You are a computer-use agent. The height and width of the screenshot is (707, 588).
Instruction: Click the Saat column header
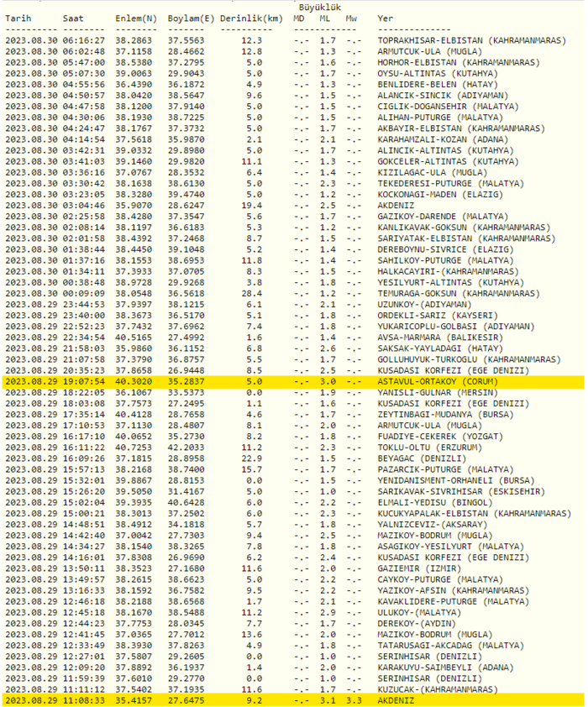click(x=73, y=18)
